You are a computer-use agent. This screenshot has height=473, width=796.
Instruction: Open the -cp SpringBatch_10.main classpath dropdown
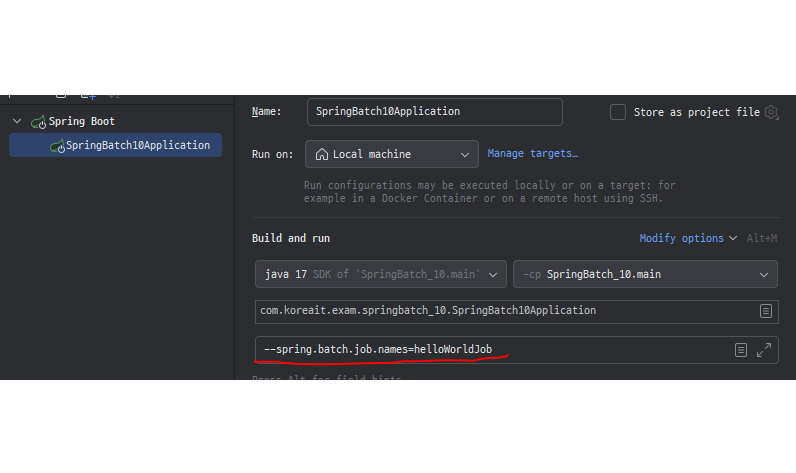pyautogui.click(x=645, y=274)
